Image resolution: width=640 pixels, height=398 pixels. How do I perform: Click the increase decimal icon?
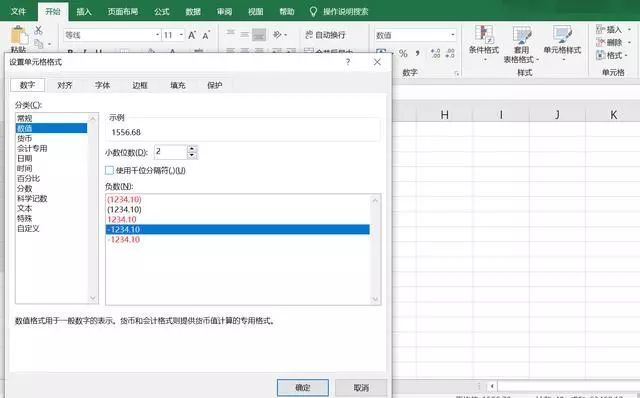point(435,53)
